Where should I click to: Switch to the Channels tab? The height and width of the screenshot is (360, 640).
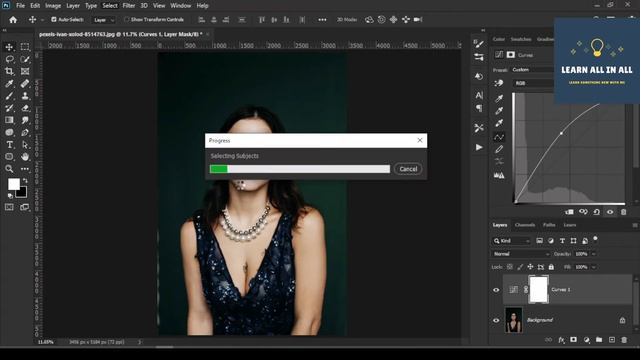(x=524, y=225)
